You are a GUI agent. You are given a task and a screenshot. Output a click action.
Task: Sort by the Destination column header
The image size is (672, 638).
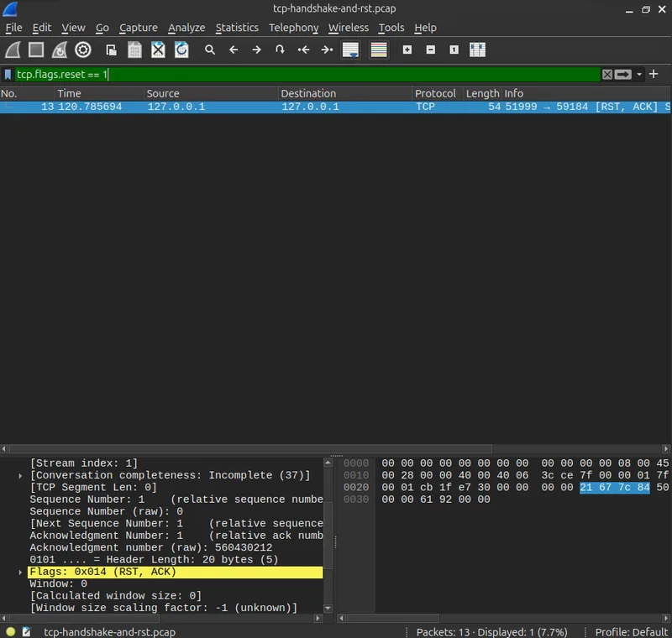[345, 93]
